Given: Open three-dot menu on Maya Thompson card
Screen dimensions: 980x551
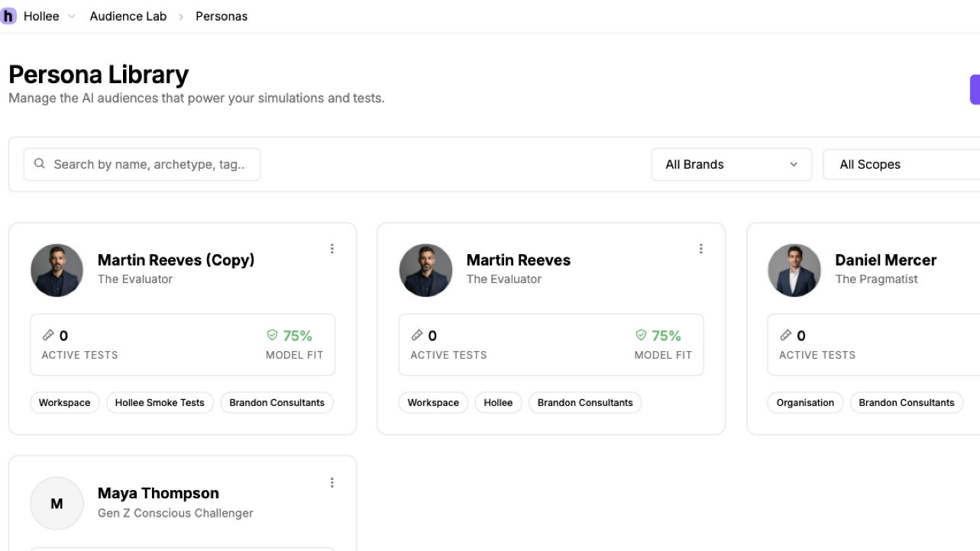Looking at the screenshot, I should (332, 482).
